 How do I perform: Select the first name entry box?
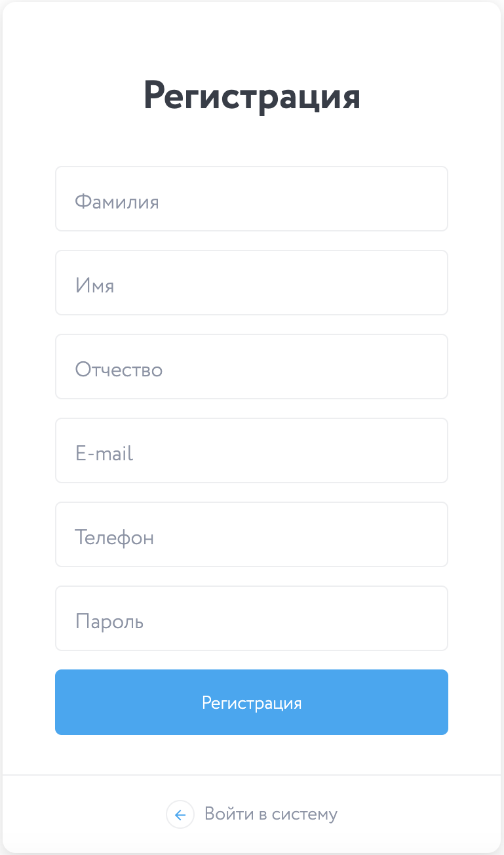[252, 283]
